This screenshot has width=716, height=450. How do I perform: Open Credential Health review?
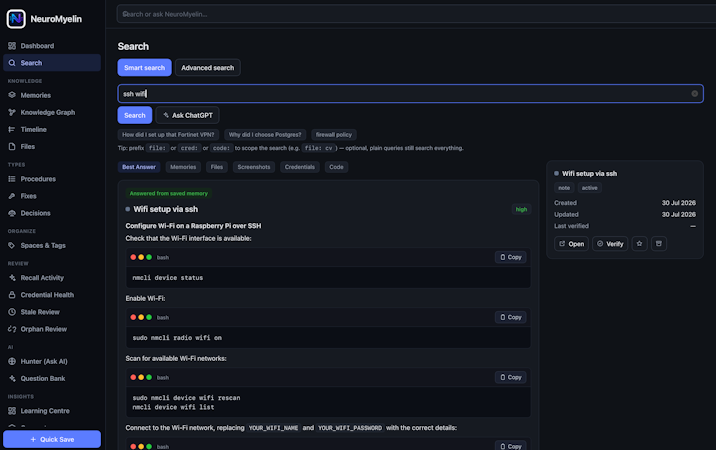(x=52, y=295)
